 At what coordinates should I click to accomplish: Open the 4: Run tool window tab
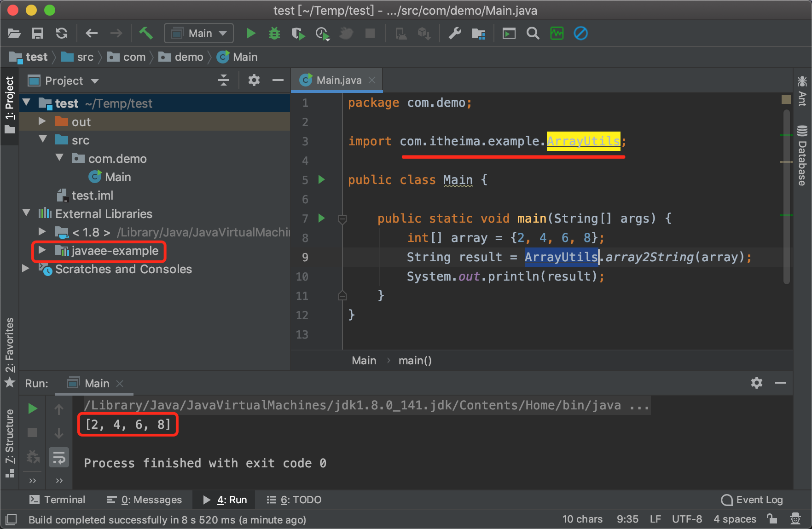point(225,500)
